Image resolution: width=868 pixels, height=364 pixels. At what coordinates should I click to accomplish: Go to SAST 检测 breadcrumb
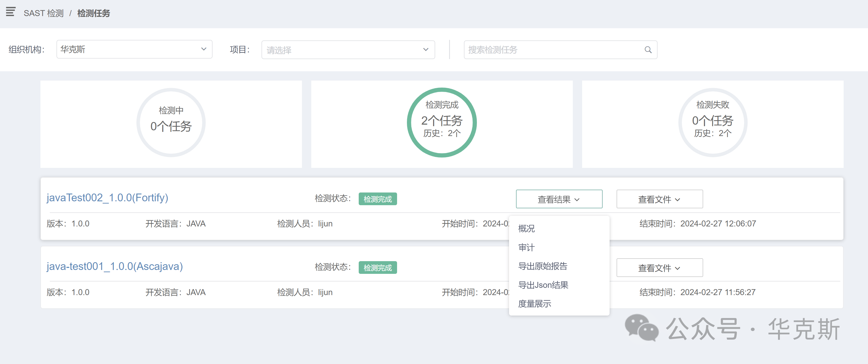44,13
